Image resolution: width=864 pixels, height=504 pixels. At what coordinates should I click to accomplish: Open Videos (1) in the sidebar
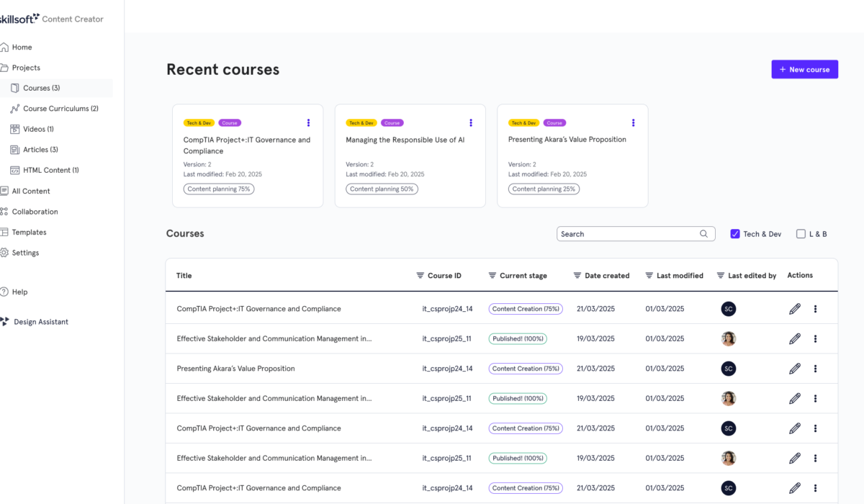coord(38,130)
